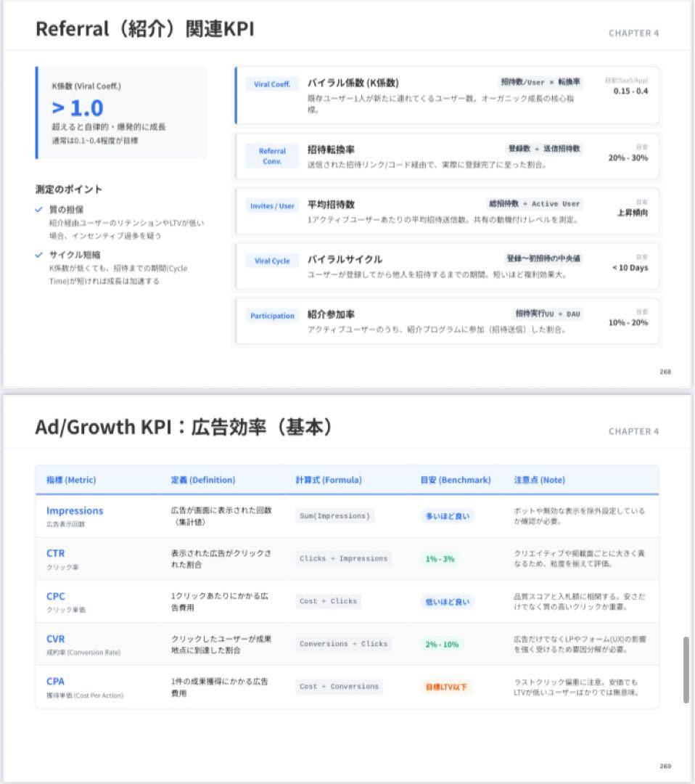Click the benchmark value "10% - 20%"
This screenshot has height=784, width=695.
[x=628, y=323]
